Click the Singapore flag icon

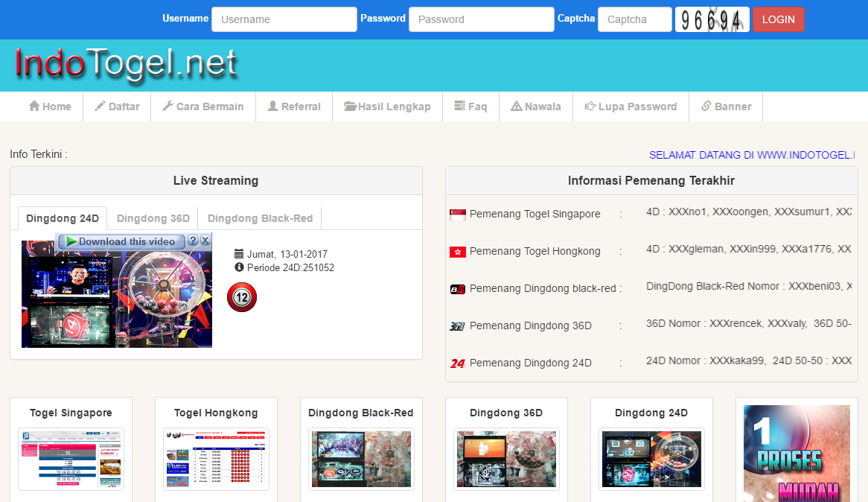point(457,215)
